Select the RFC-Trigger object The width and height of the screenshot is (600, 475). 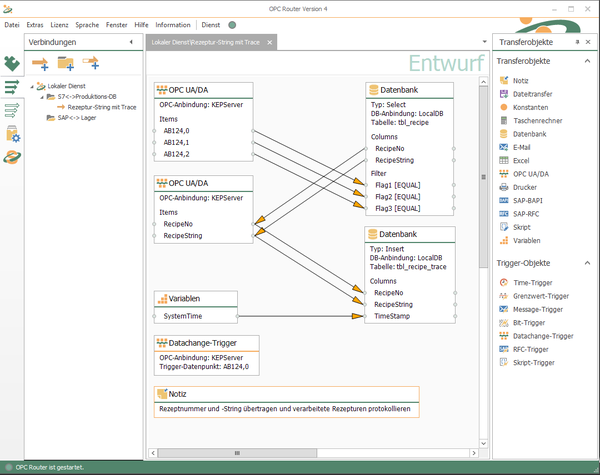point(524,349)
